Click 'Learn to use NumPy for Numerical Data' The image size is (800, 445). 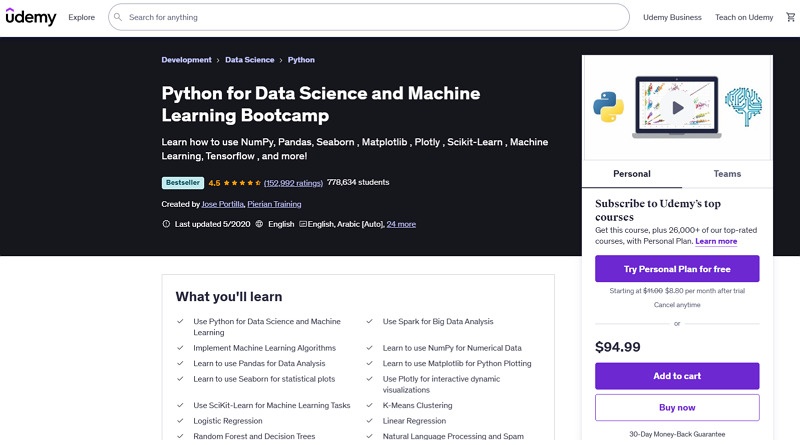(x=452, y=348)
